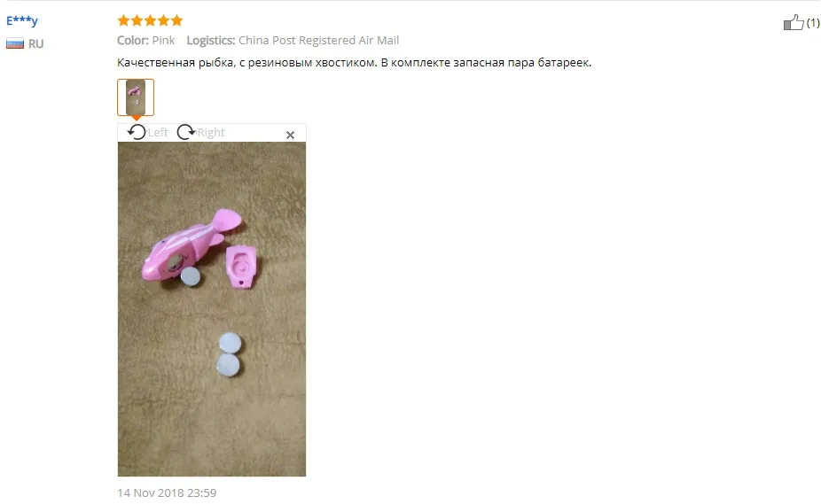
Task: Select the pink fish photo thumbnail
Action: pyautogui.click(x=136, y=97)
